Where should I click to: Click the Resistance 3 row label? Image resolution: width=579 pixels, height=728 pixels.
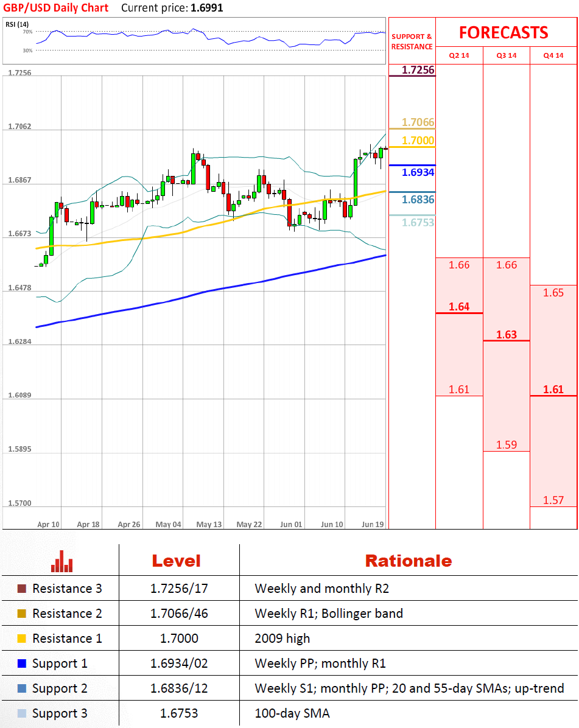(67, 589)
